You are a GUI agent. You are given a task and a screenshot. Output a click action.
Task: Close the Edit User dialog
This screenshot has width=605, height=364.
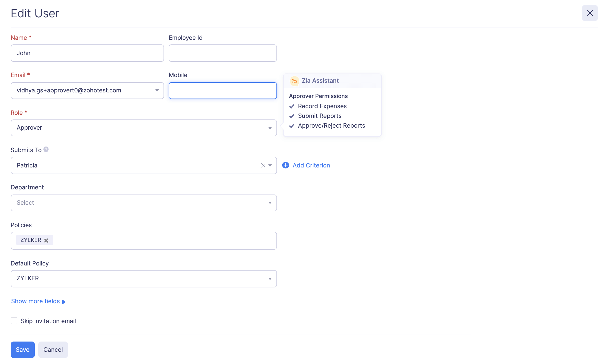[590, 13]
